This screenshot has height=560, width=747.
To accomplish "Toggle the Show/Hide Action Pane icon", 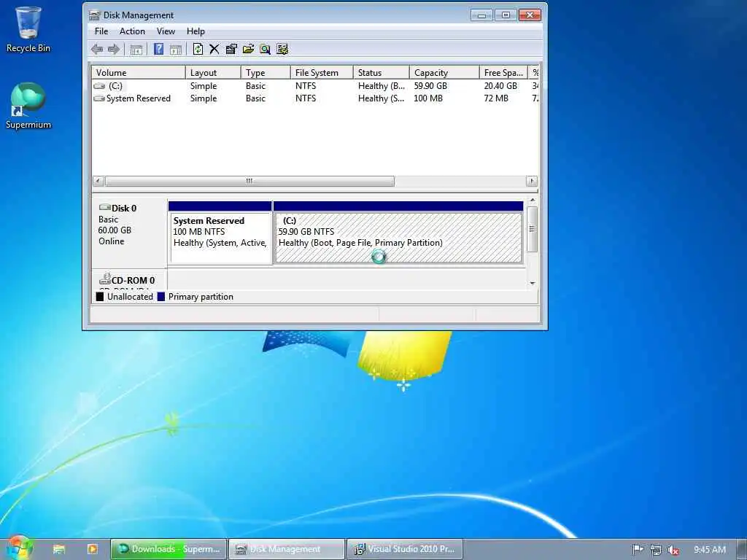I will tap(176, 50).
